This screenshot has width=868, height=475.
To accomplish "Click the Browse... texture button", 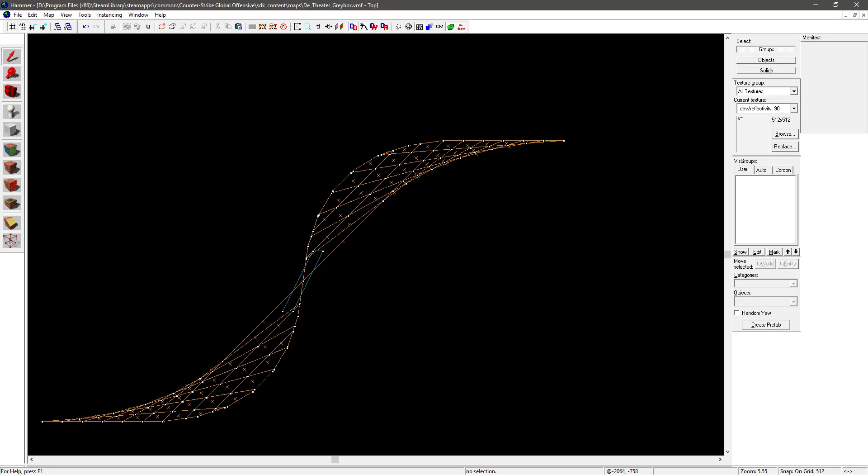I will click(784, 134).
